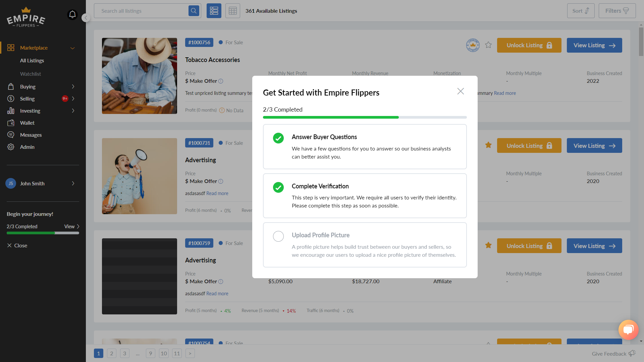Read more on Tobacco Accessories summary
Viewport: 644px width, 362px height.
(505, 93)
